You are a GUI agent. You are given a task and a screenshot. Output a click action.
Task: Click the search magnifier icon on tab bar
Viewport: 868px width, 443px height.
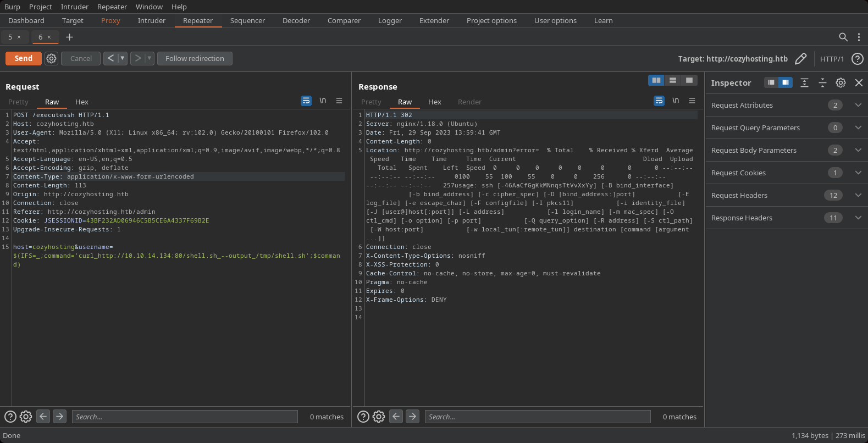coord(843,37)
